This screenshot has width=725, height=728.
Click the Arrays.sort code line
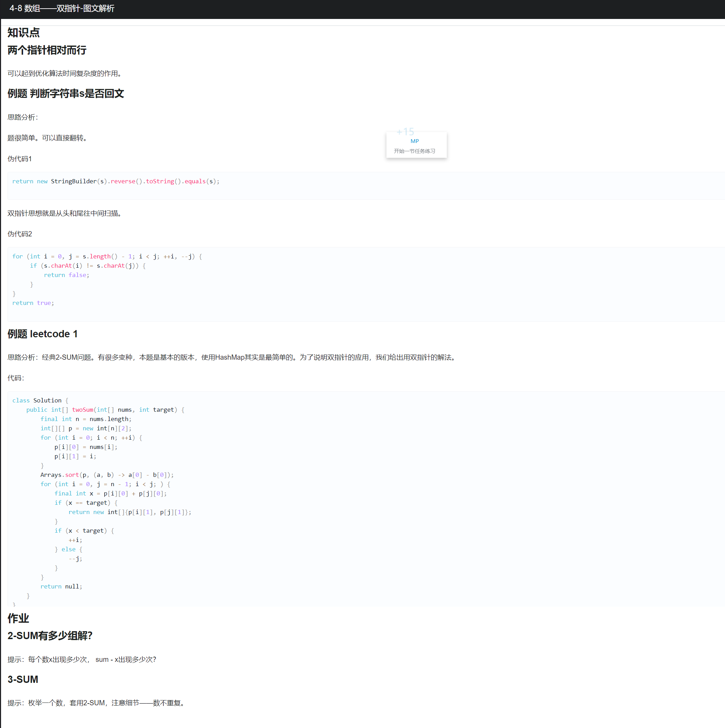[x=107, y=475]
